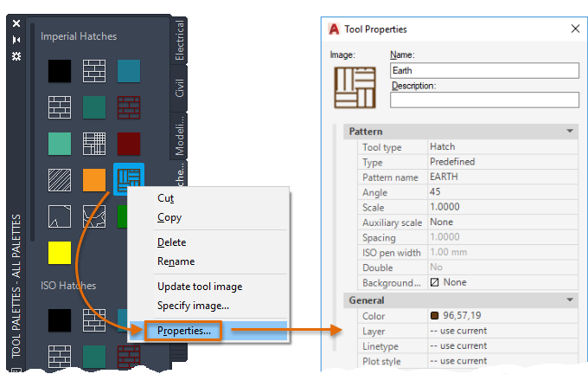This screenshot has width=588, height=387.
Task: Switch to the Modeling palette tab
Action: coord(179,136)
